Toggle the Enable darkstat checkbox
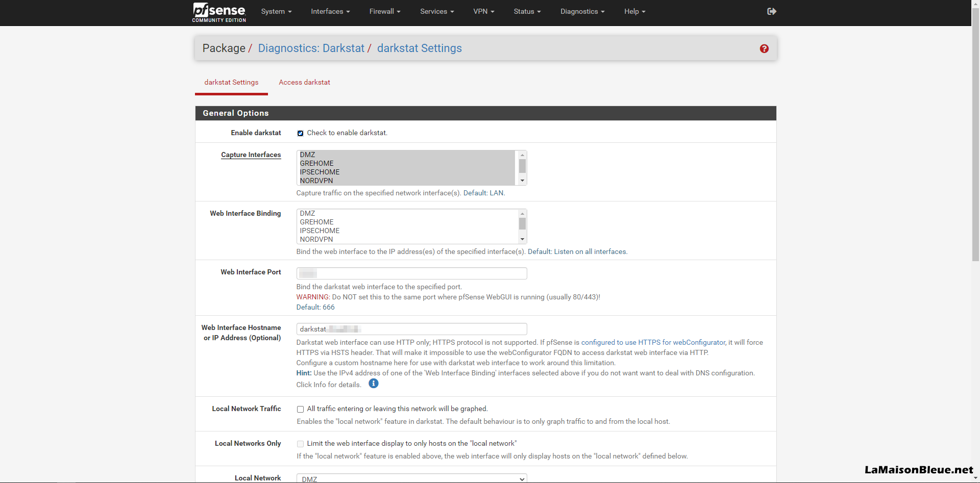980x483 pixels. click(x=300, y=133)
